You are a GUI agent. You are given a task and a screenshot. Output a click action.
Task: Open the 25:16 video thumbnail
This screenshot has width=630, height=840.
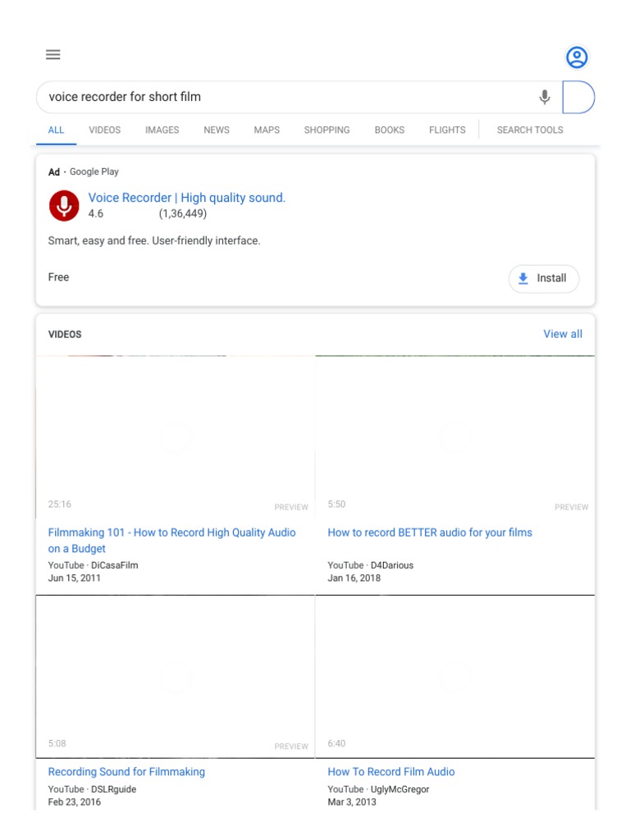(176, 436)
